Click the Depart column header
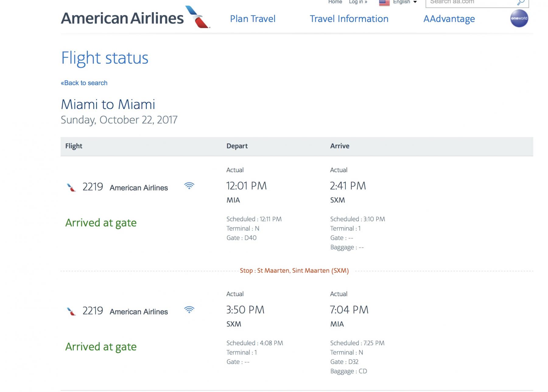This screenshot has height=392, width=548. [x=237, y=146]
